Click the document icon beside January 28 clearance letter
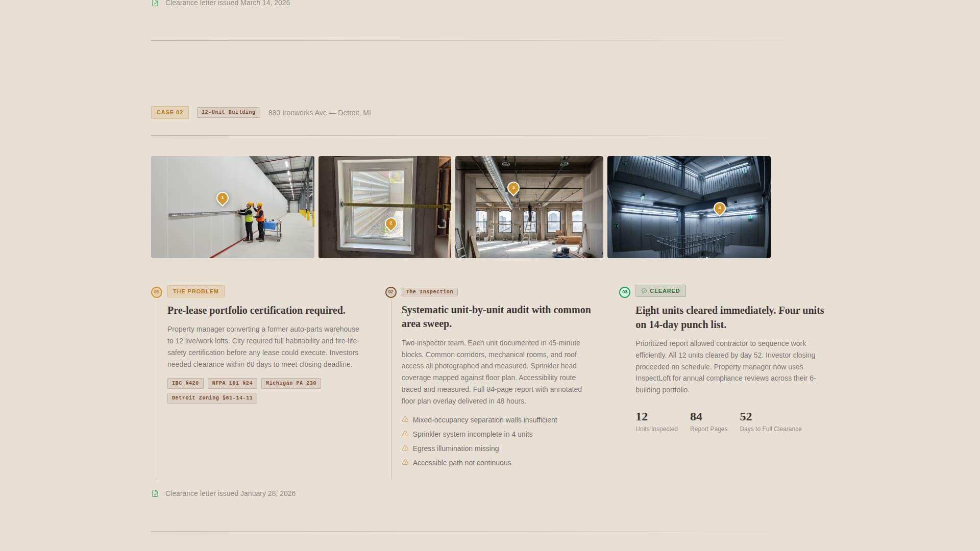Image resolution: width=980 pixels, height=551 pixels. point(155,493)
